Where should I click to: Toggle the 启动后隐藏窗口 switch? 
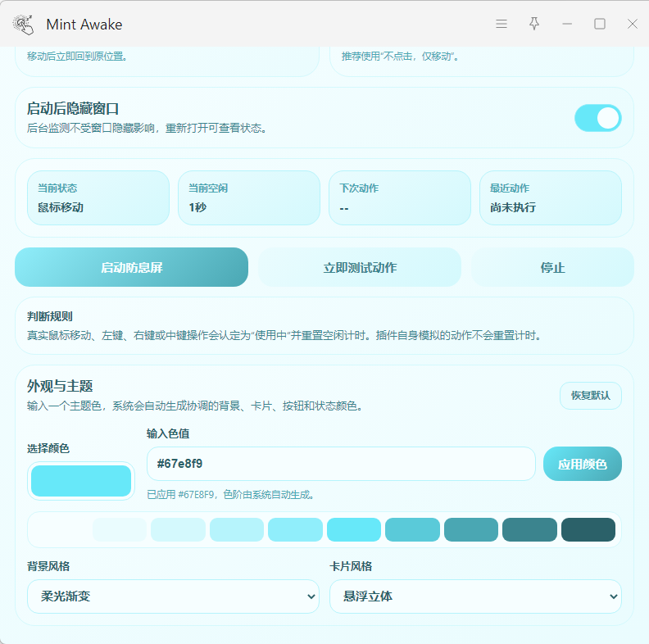(597, 118)
